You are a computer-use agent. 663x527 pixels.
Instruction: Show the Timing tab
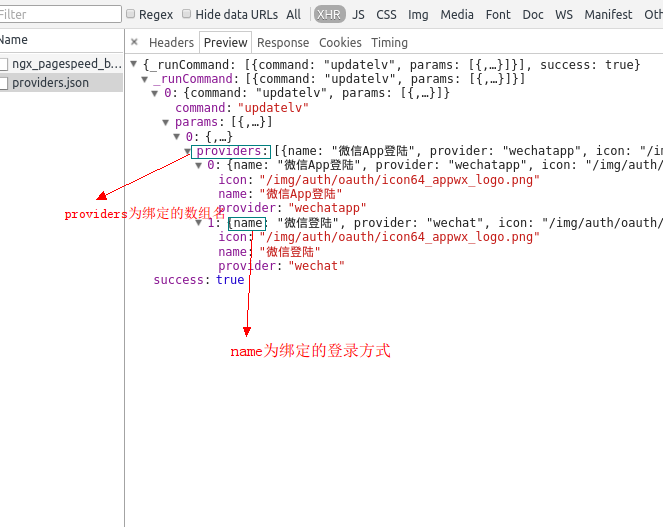(389, 43)
